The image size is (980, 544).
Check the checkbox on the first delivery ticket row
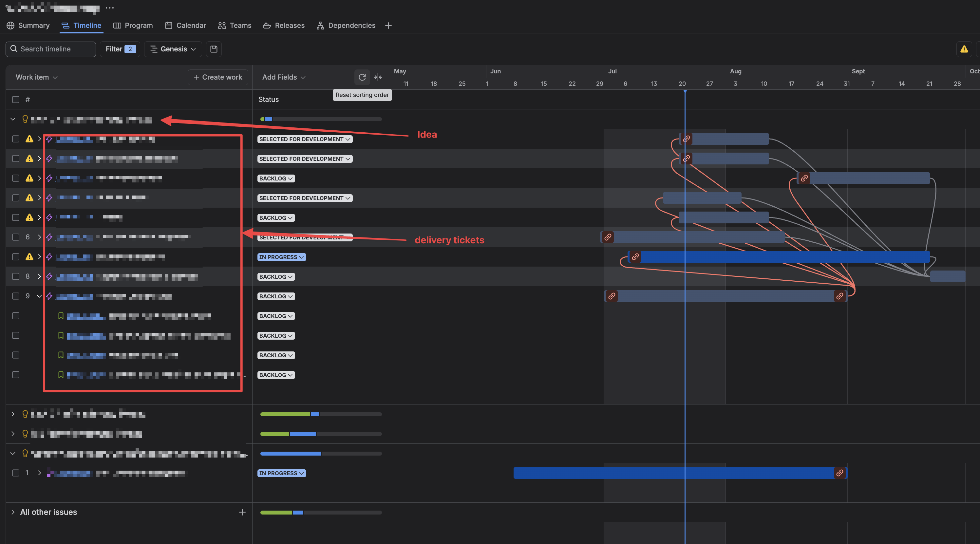click(16, 139)
